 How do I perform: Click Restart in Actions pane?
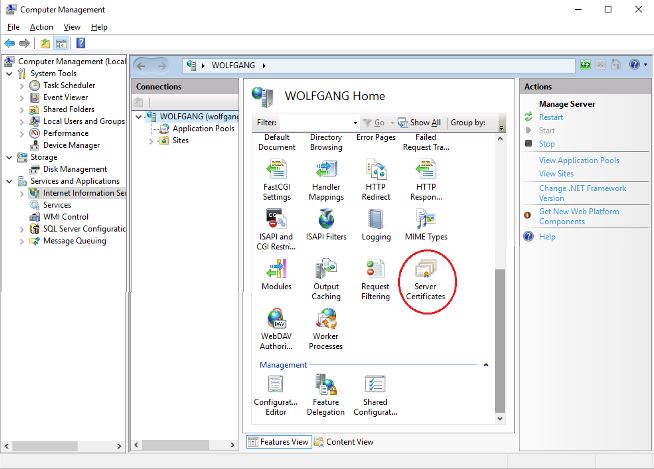pos(551,117)
